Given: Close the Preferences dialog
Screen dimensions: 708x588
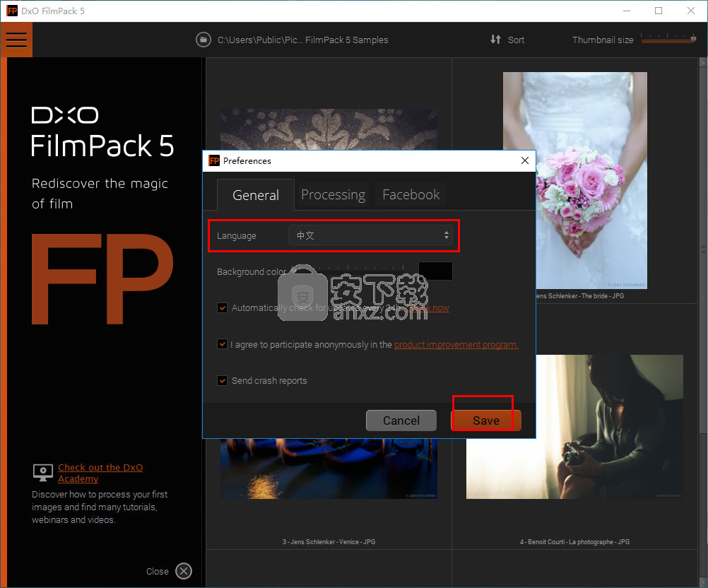Looking at the screenshot, I should click(x=525, y=160).
